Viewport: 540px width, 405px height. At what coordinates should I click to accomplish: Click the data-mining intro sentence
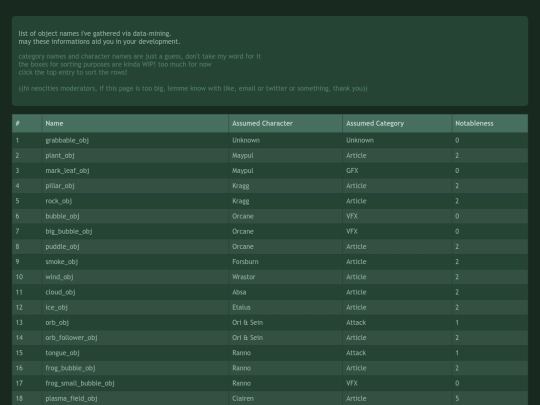95,34
